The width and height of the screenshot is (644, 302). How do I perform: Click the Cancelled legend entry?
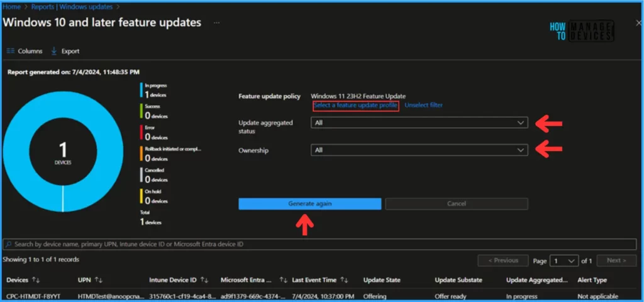154,176
